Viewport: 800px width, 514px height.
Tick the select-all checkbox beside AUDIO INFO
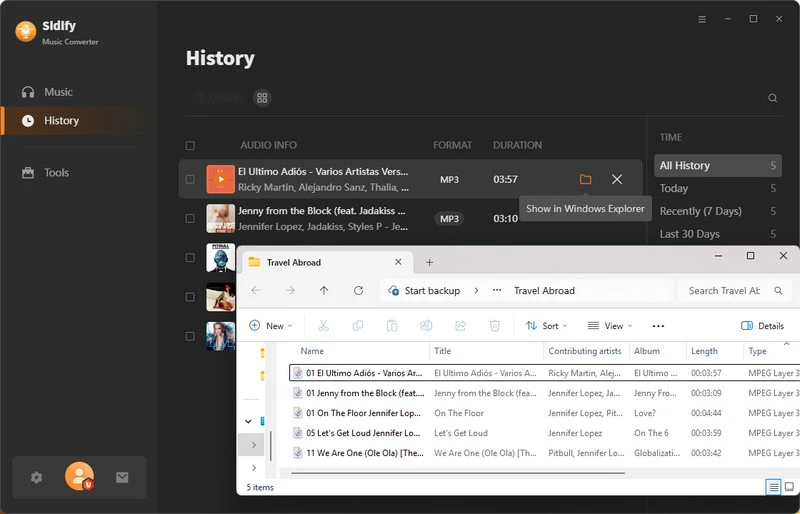pos(190,145)
